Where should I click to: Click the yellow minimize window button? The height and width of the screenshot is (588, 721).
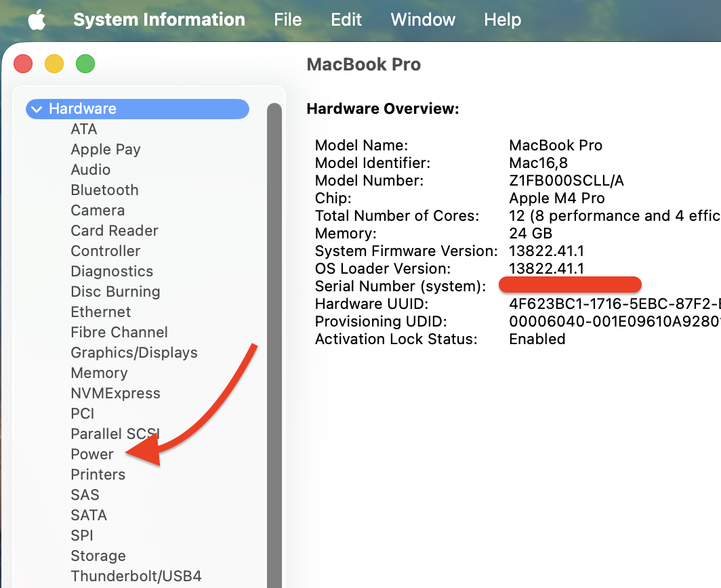click(54, 64)
